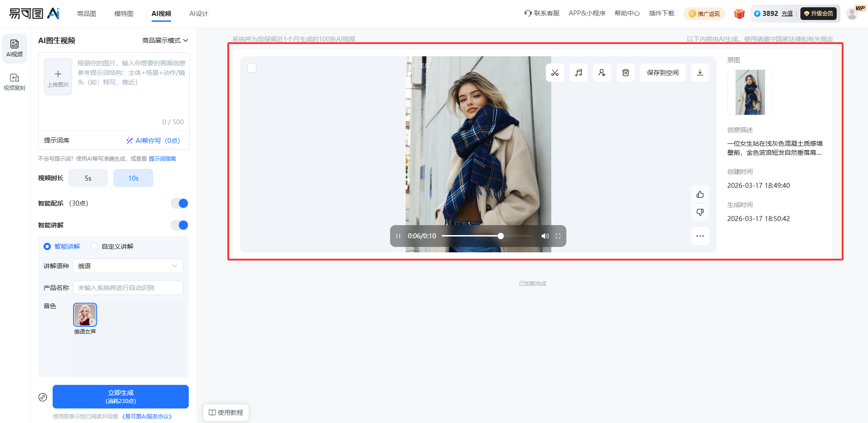Open 《易可图AI服务协议》 link
Viewport: 868px width, 423px height.
click(x=147, y=417)
